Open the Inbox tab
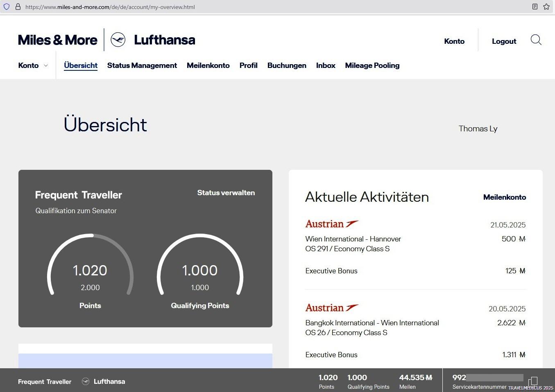The height and width of the screenshot is (392, 555). (x=326, y=65)
